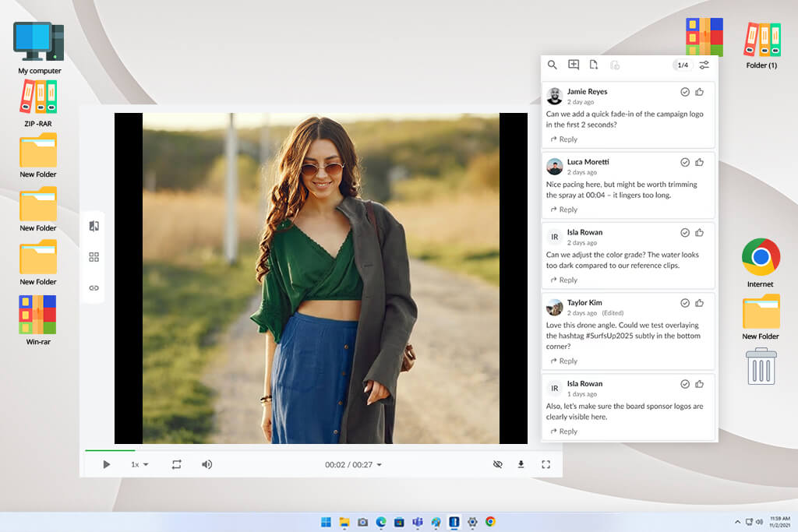The width and height of the screenshot is (798, 532).
Task: Click the taskbar clock
Action: [x=779, y=522]
